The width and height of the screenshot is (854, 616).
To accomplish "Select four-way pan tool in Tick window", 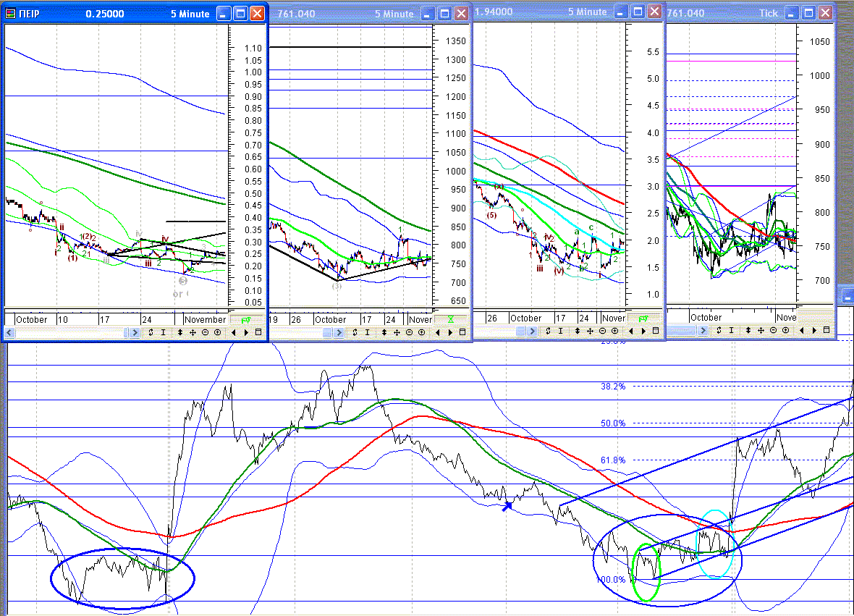I will click(761, 330).
